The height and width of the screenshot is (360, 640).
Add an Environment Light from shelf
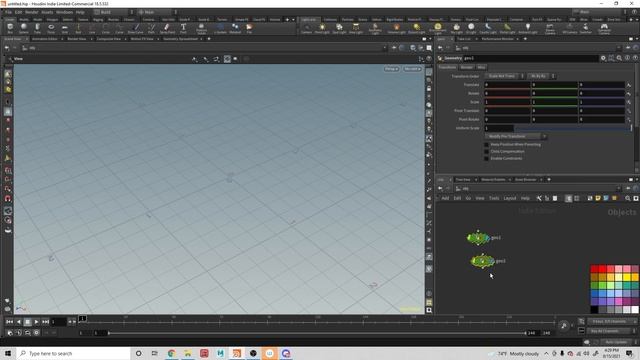(438, 29)
